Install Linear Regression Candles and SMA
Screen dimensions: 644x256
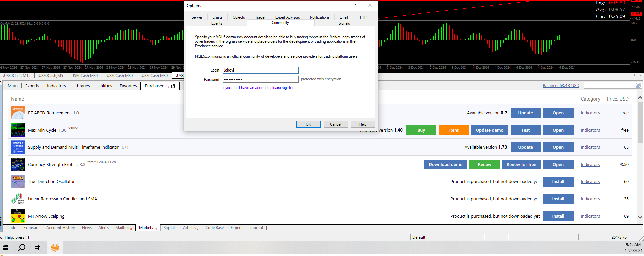point(558,199)
